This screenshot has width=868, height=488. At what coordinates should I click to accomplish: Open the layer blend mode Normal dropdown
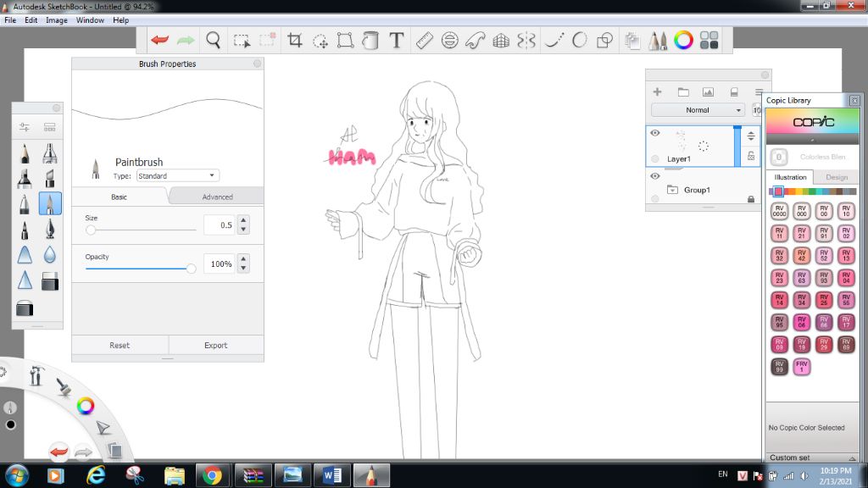pyautogui.click(x=698, y=110)
